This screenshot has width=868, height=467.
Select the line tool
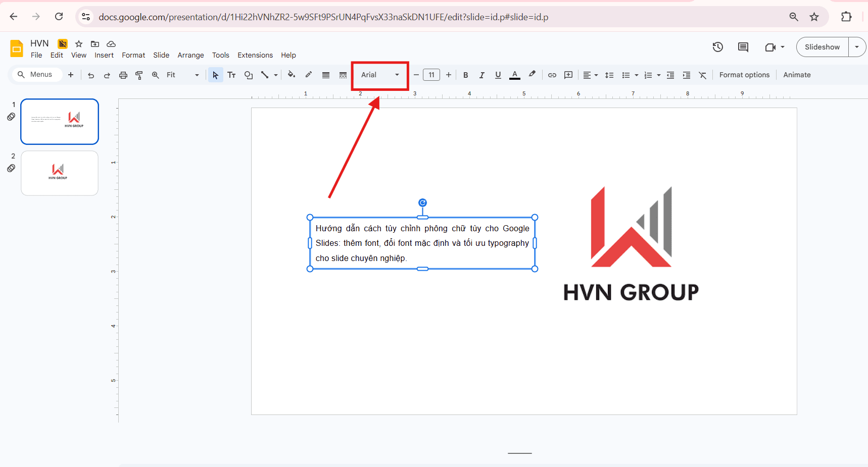[x=265, y=75]
